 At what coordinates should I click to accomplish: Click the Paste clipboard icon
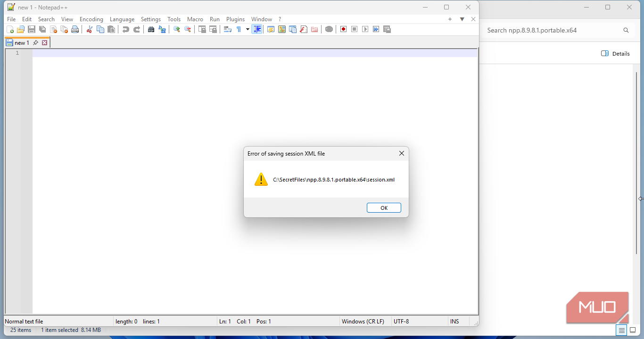[111, 29]
